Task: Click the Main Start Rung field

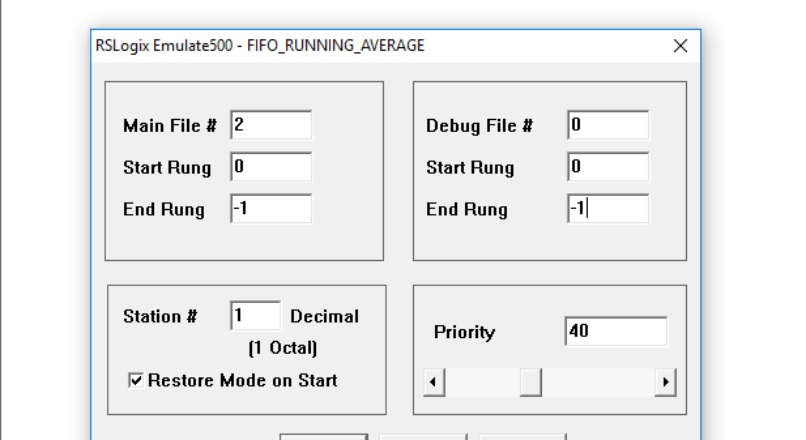Action: [271, 167]
